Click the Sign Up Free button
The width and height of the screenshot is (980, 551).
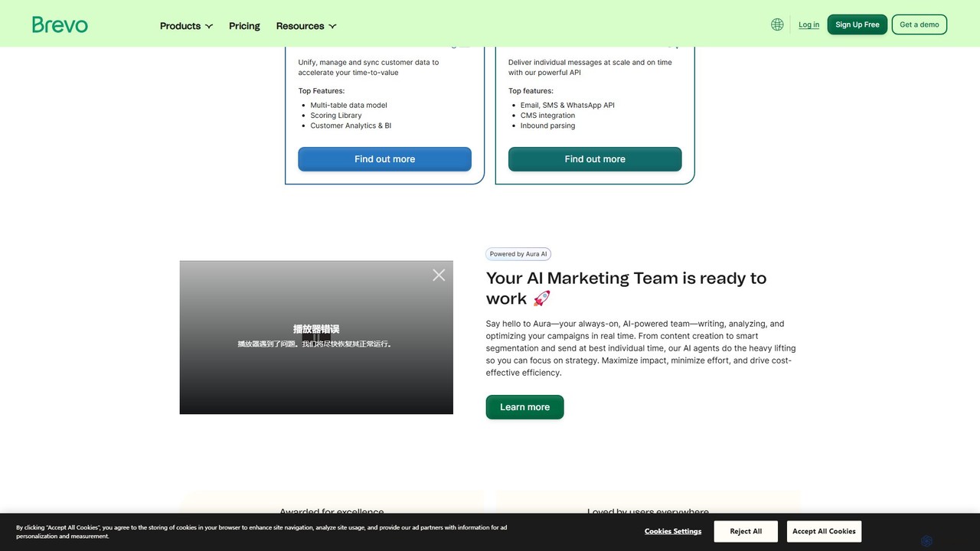857,24
